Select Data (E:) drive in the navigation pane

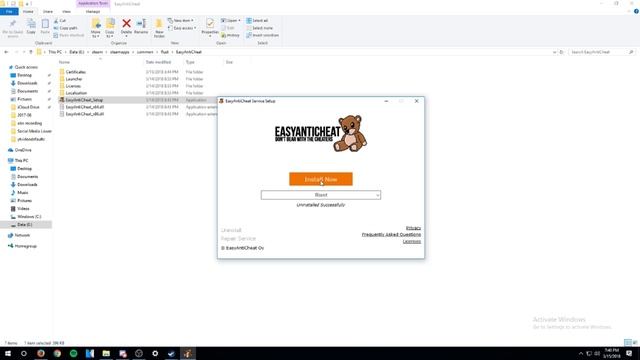(24, 224)
